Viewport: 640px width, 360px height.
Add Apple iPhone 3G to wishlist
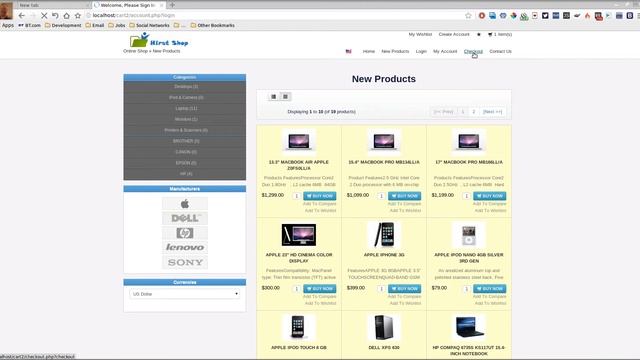[x=405, y=303]
